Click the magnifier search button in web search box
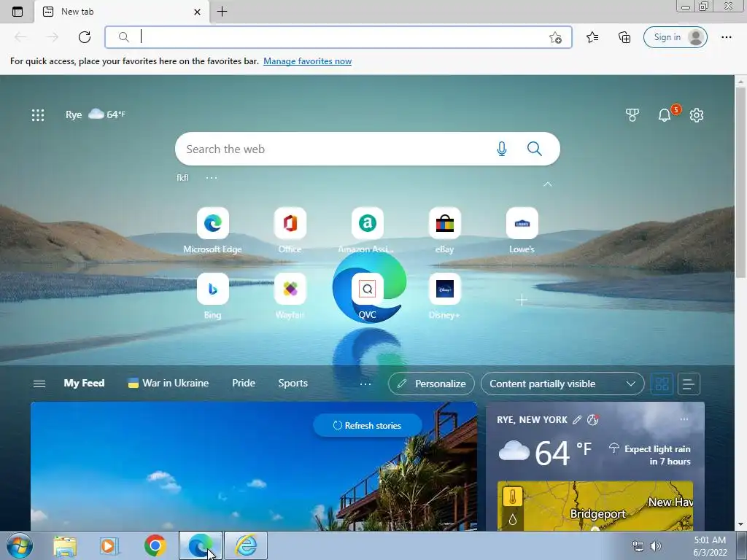 click(535, 149)
